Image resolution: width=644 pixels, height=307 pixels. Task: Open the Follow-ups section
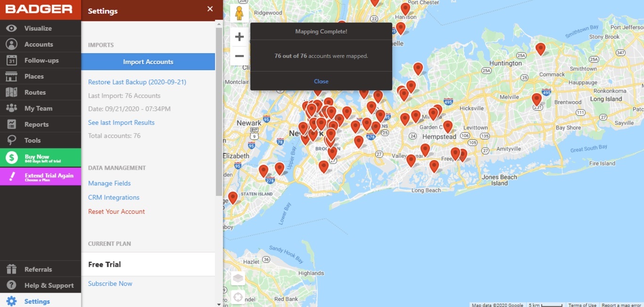pyautogui.click(x=41, y=60)
